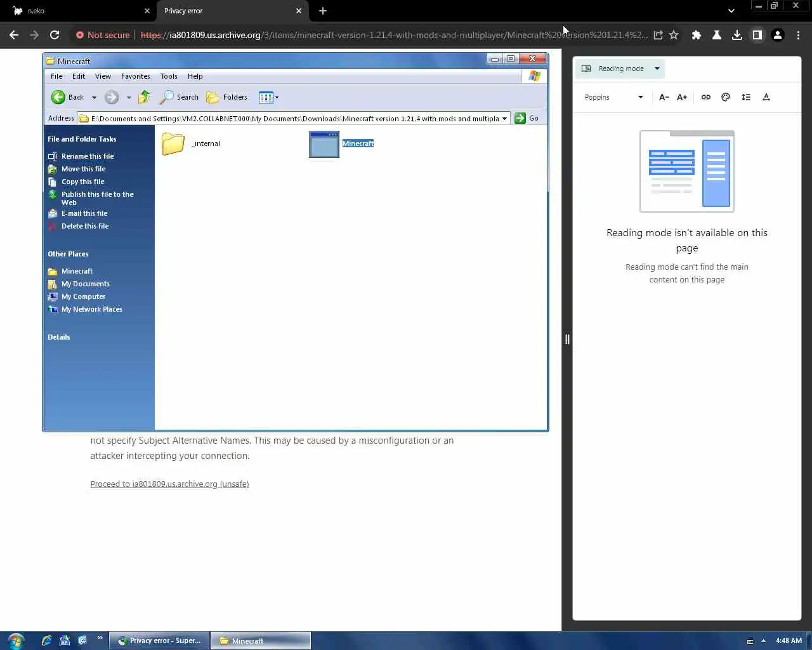Open the Tools menu in Explorer
The image size is (812, 650).
click(x=169, y=76)
